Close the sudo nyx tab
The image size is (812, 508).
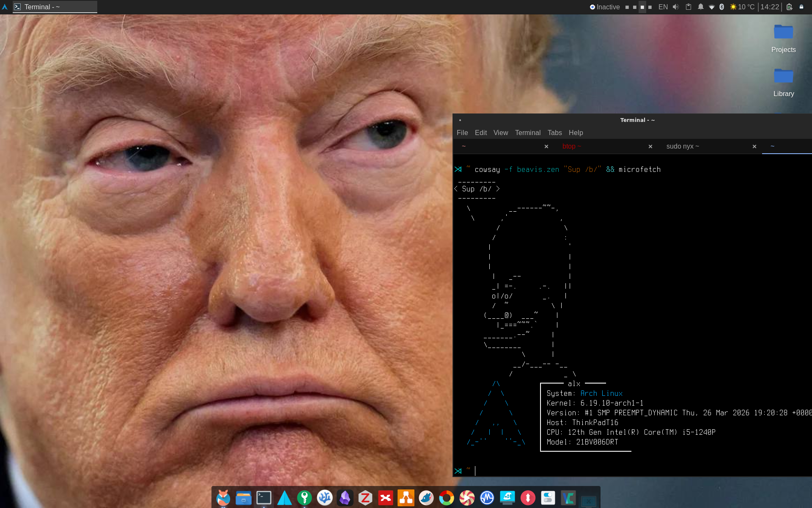pos(754,146)
